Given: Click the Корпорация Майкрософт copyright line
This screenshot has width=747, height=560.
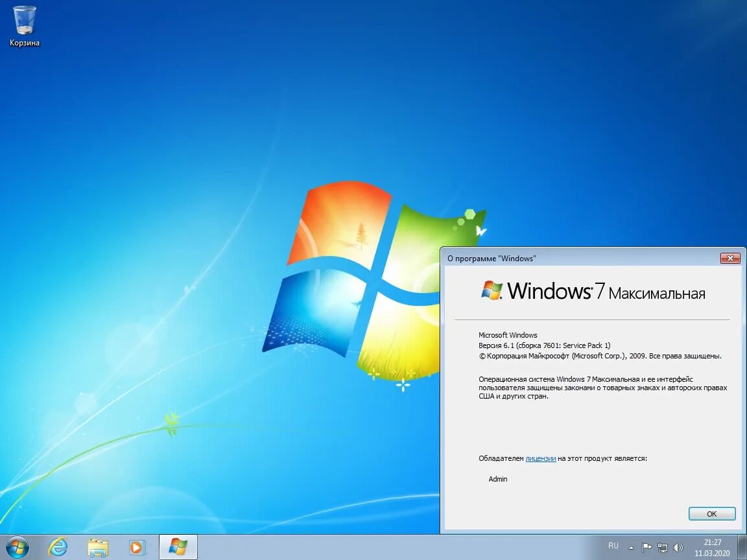Looking at the screenshot, I should (600, 356).
